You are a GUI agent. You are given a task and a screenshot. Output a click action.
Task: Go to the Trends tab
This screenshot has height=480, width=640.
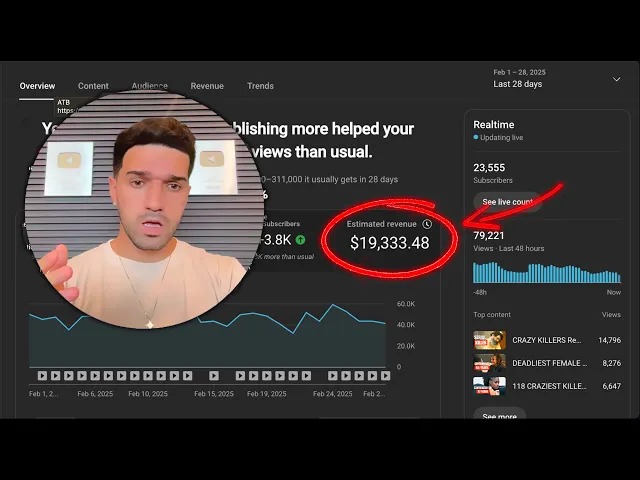click(260, 86)
